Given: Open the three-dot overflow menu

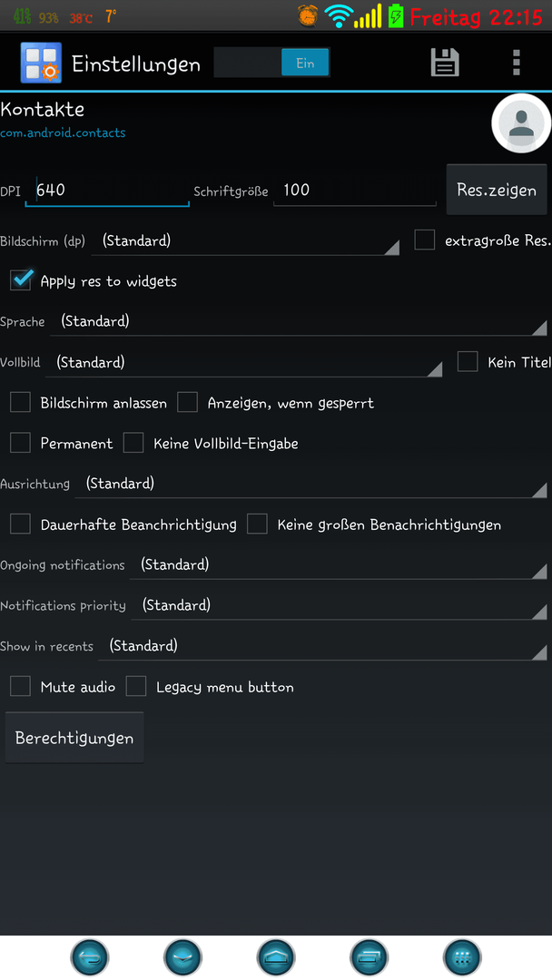Looking at the screenshot, I should click(x=517, y=63).
